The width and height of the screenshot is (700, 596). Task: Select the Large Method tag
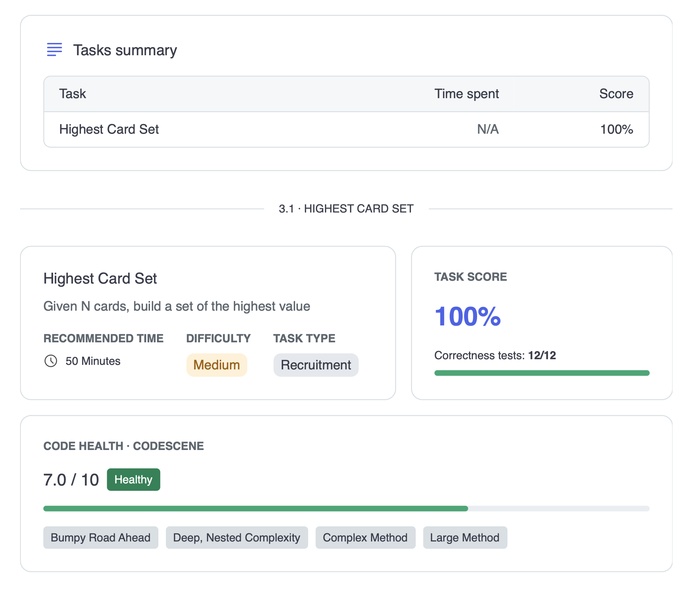(465, 537)
